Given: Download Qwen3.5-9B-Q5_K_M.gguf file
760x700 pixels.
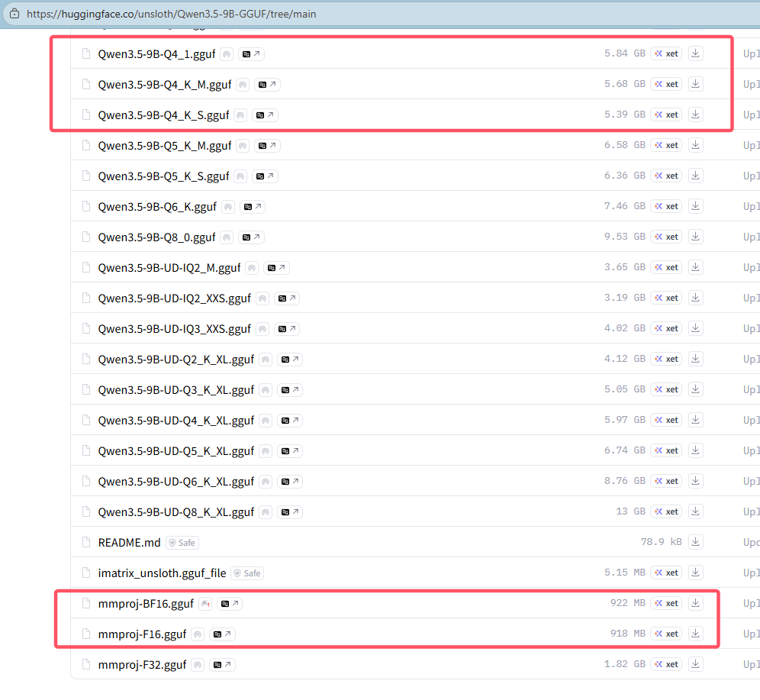Looking at the screenshot, I should (695, 145).
